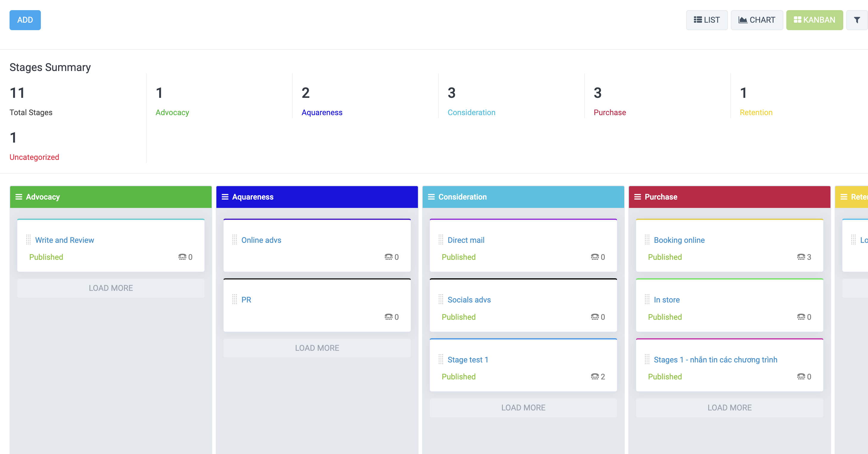Click the In store stage card

coord(666,300)
